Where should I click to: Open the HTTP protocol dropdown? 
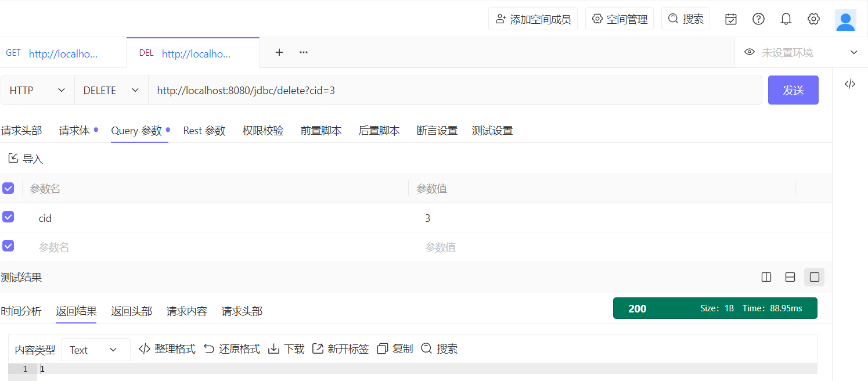(38, 90)
